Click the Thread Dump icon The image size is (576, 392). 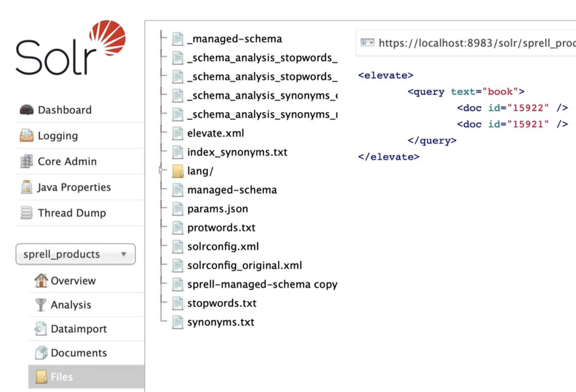(26, 213)
